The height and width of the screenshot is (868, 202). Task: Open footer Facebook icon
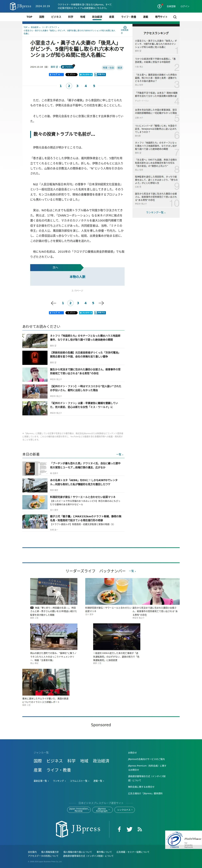(x=119, y=829)
